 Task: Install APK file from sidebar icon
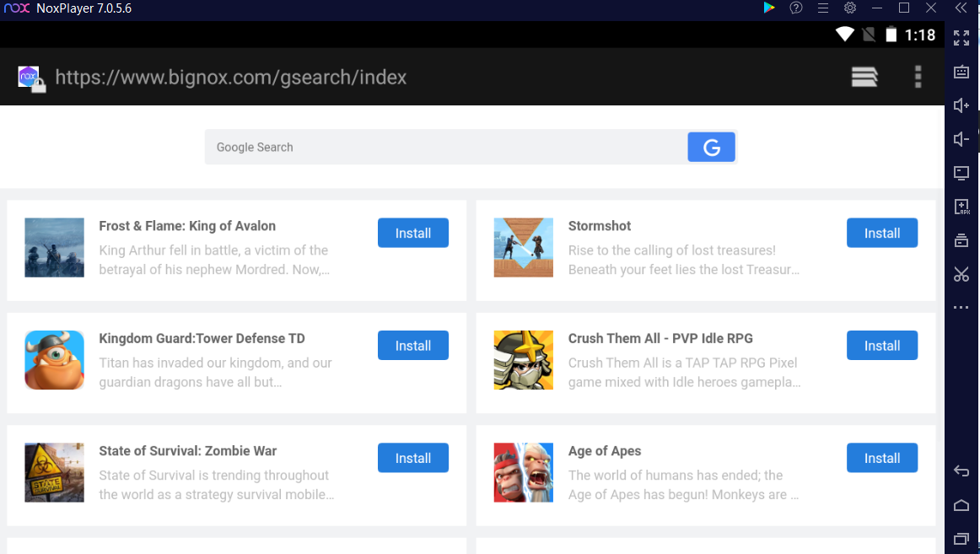(x=961, y=207)
